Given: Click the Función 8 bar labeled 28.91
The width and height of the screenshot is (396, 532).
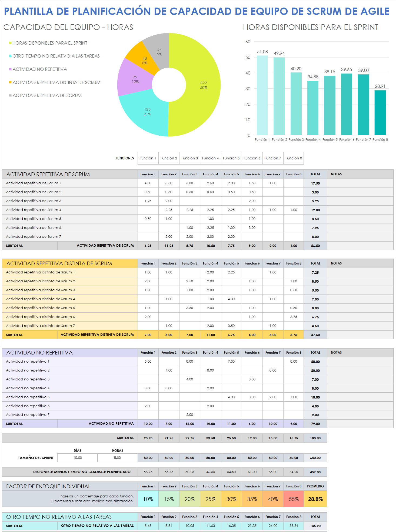Looking at the screenshot, I should [x=380, y=113].
